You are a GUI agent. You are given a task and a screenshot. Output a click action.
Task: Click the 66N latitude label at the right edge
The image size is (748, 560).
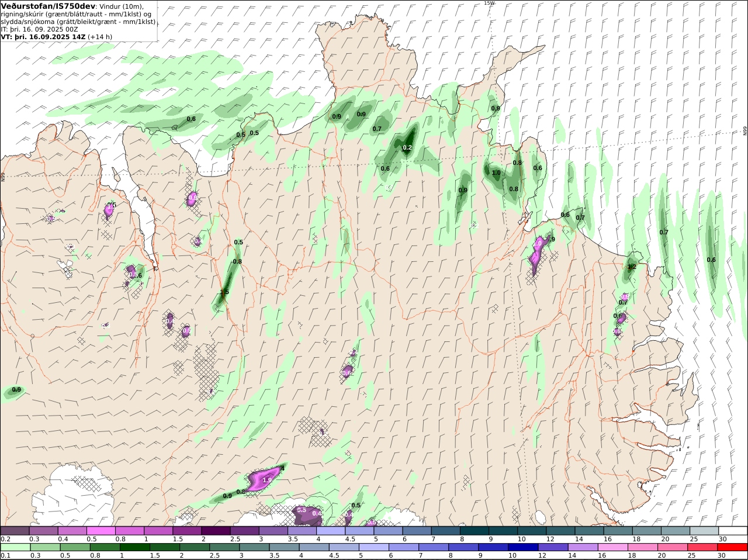745,132
